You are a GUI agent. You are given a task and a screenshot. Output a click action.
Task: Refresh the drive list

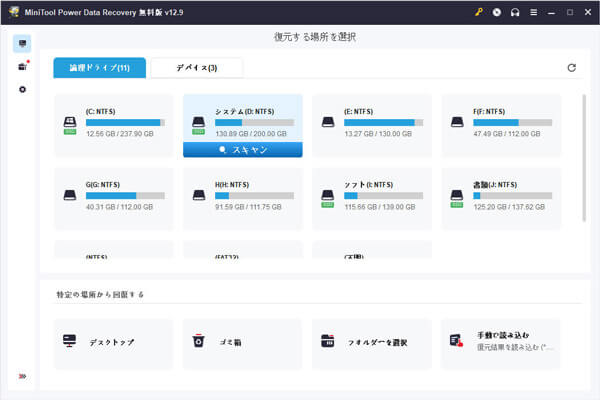pyautogui.click(x=571, y=68)
